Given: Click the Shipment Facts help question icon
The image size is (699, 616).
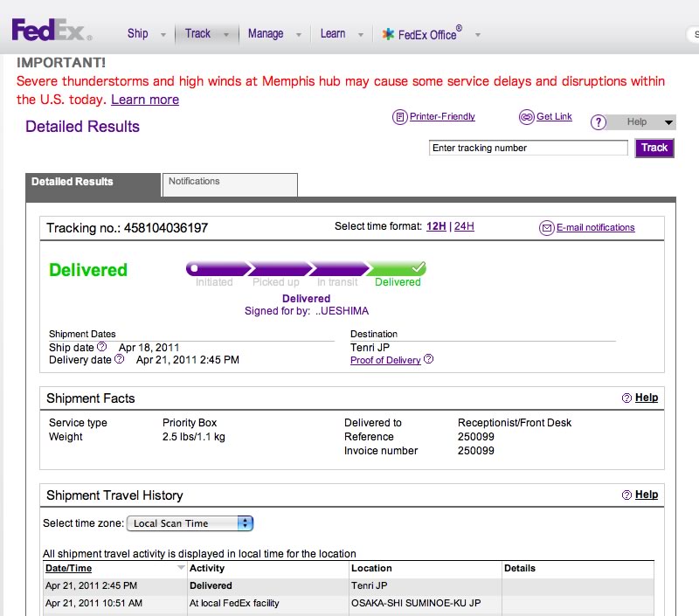Looking at the screenshot, I should coord(626,398).
